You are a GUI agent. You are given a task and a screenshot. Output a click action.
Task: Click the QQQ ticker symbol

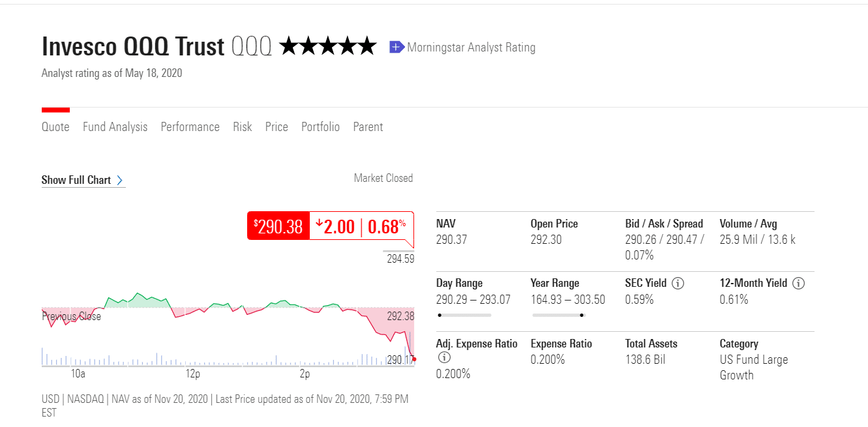252,47
